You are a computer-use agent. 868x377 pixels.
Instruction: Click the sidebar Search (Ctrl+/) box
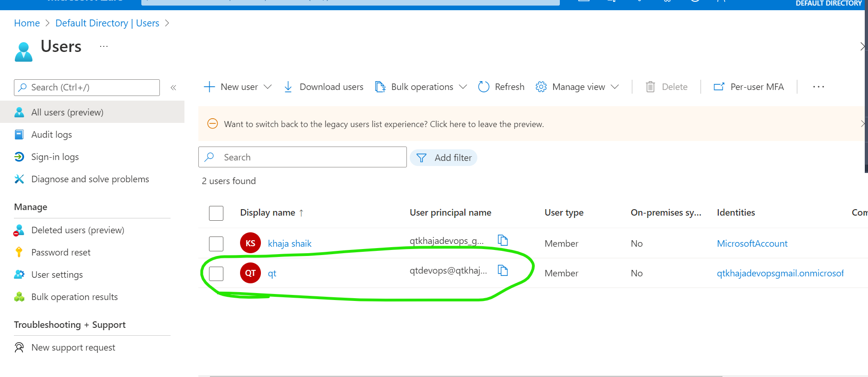pyautogui.click(x=87, y=88)
